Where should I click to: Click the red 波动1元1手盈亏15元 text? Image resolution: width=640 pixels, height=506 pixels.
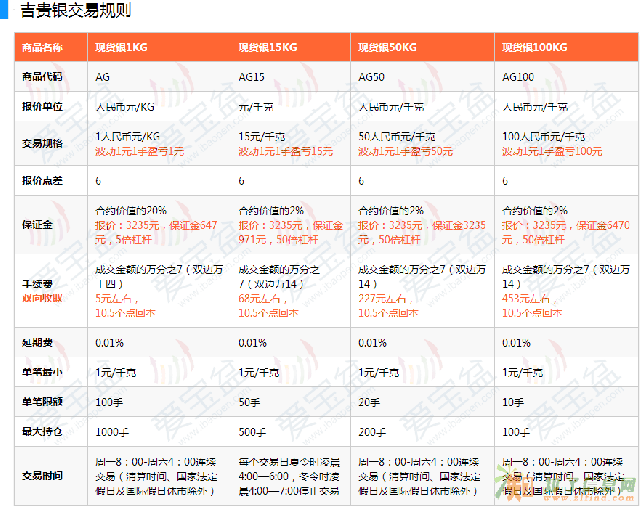(285, 152)
